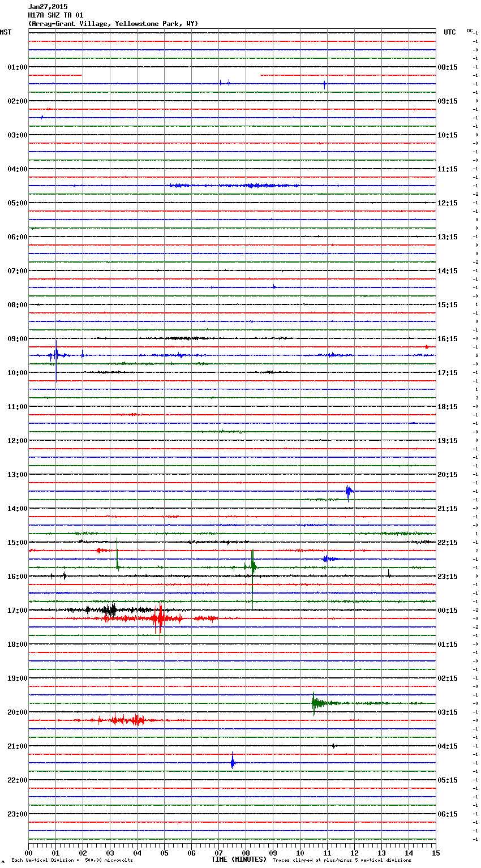Click the DC offset column header
The image size is (481, 868).
click(470, 31)
